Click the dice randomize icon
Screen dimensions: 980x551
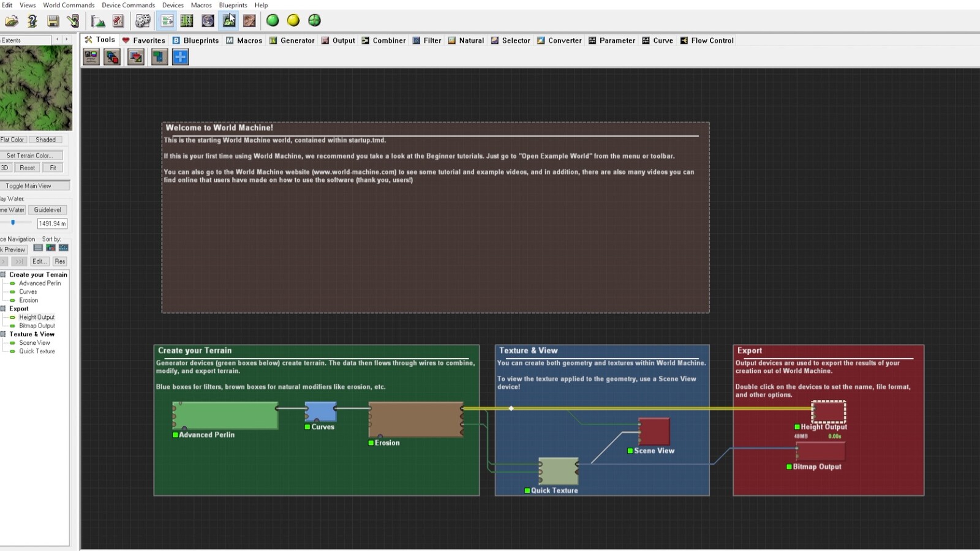tap(143, 21)
